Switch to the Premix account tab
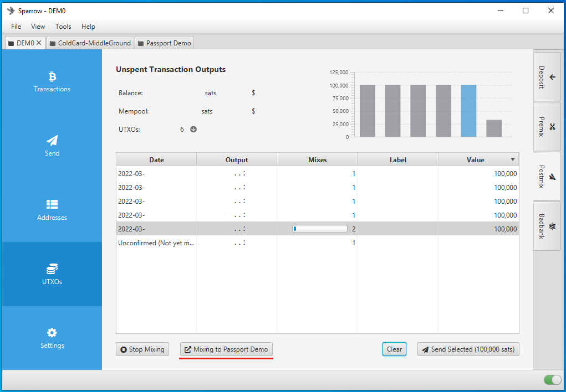 pyautogui.click(x=547, y=127)
